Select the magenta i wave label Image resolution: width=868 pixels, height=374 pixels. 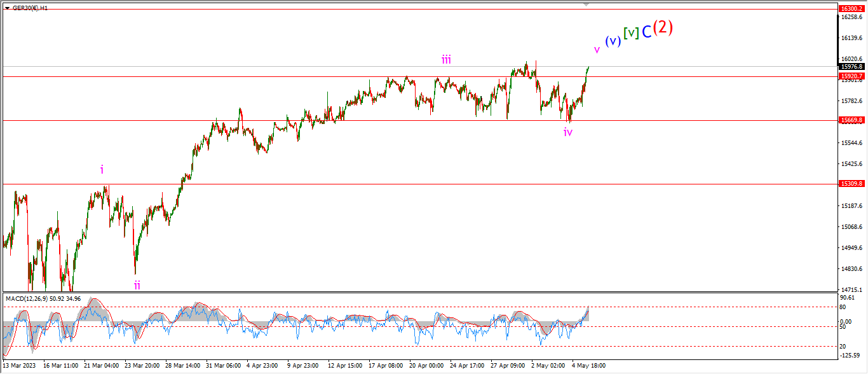point(102,169)
